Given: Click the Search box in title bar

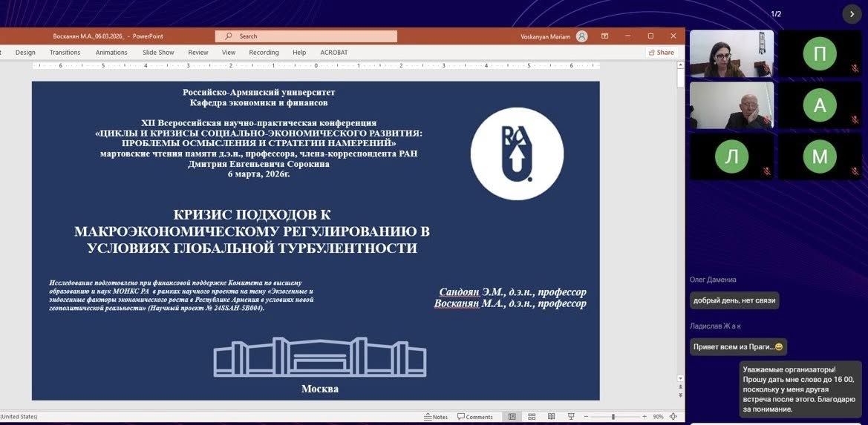Looking at the screenshot, I should click(306, 36).
